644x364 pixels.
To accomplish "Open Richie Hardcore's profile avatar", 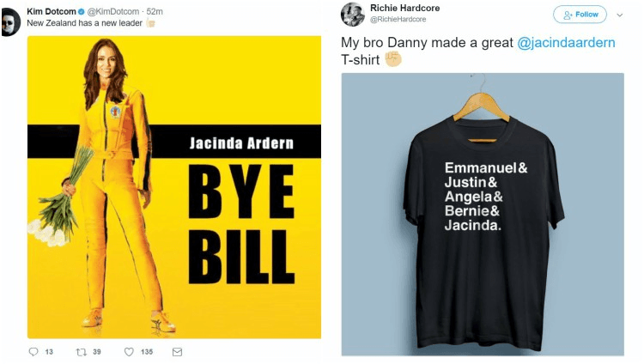I will click(352, 15).
